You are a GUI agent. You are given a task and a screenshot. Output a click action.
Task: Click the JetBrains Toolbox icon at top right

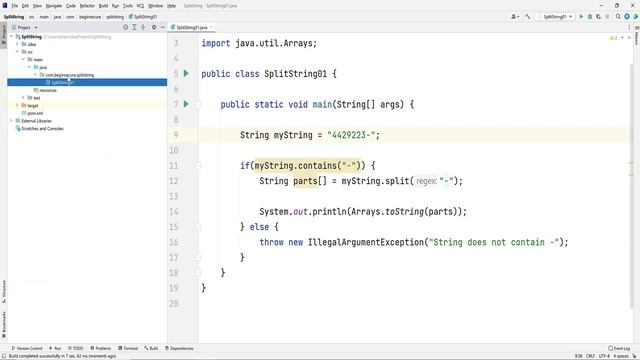(x=636, y=17)
